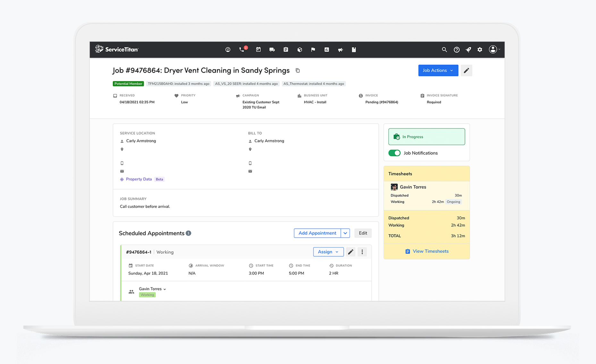
Task: Open the help question mark icon
Action: [457, 50]
